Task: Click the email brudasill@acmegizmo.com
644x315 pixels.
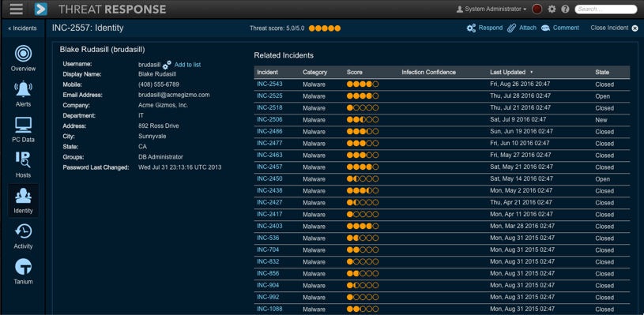Action: tap(174, 95)
